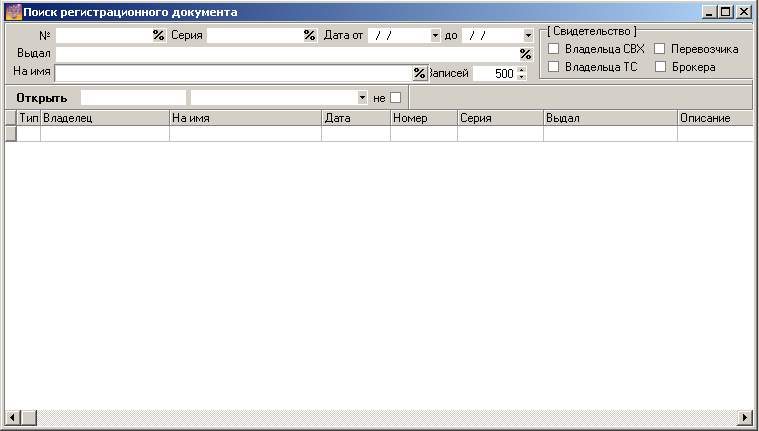Sort by the Номер column header
This screenshot has height=431, width=759.
point(424,118)
